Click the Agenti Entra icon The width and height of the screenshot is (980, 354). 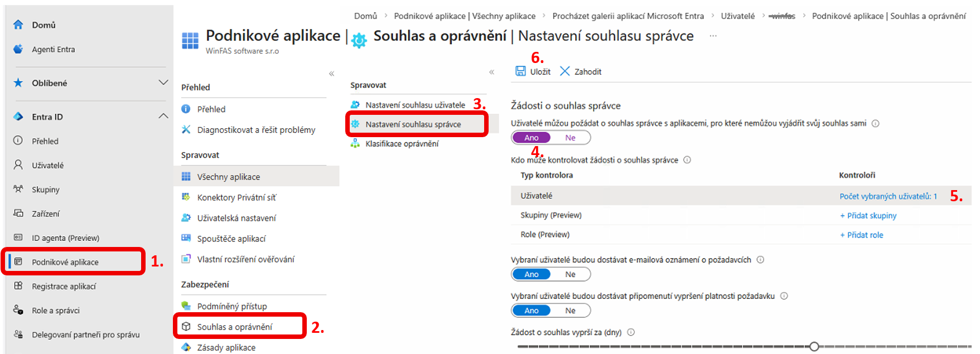[18, 49]
